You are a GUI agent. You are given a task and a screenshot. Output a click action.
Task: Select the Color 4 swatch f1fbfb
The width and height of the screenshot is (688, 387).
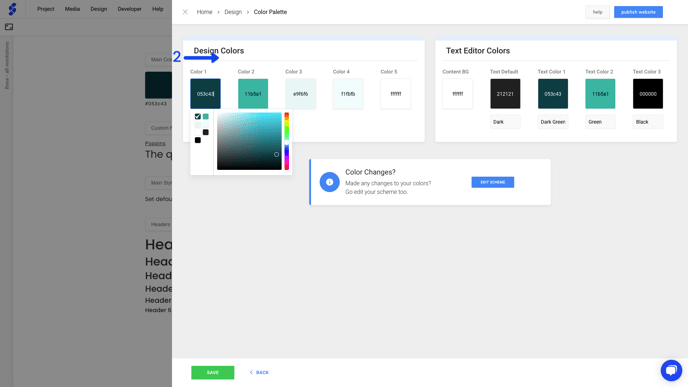pos(348,93)
